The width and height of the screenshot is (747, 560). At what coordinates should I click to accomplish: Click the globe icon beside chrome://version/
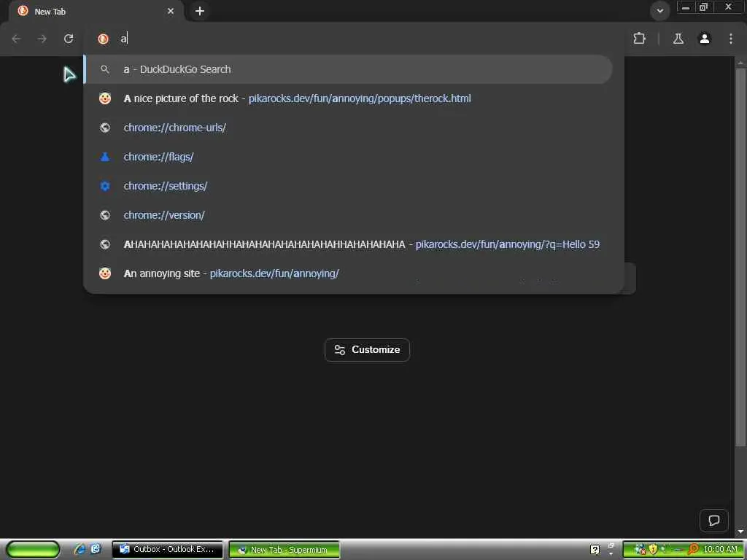click(105, 215)
